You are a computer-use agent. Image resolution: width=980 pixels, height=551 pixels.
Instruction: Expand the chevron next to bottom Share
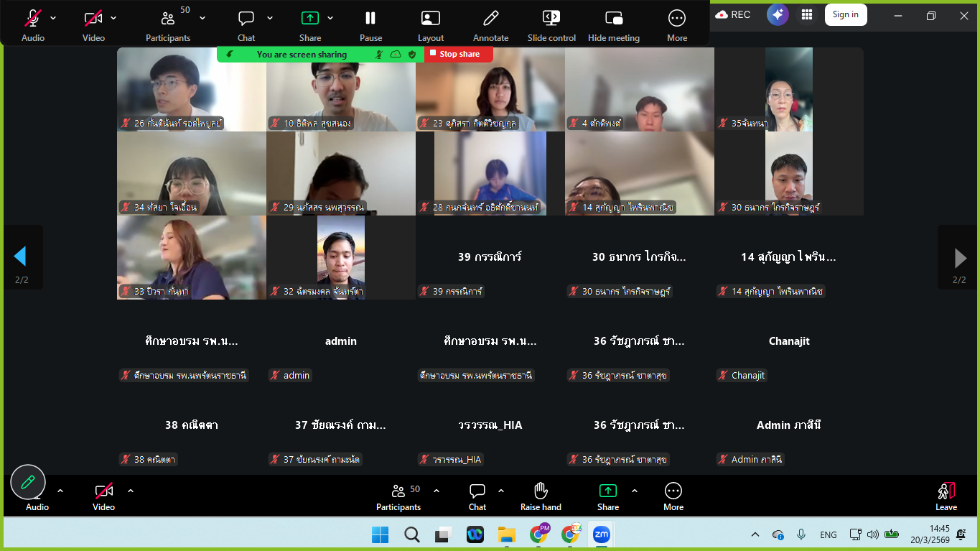tap(635, 491)
